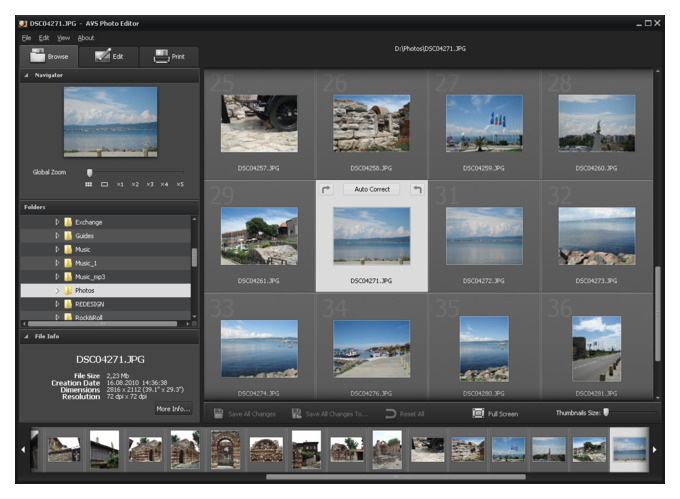
Task: Open the File menu
Action: tap(26, 38)
